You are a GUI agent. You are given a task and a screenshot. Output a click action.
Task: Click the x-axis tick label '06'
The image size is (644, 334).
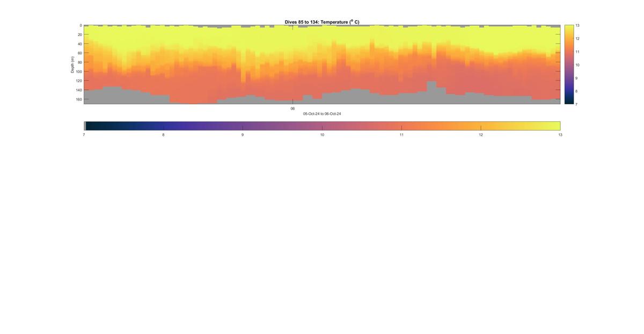(x=292, y=108)
